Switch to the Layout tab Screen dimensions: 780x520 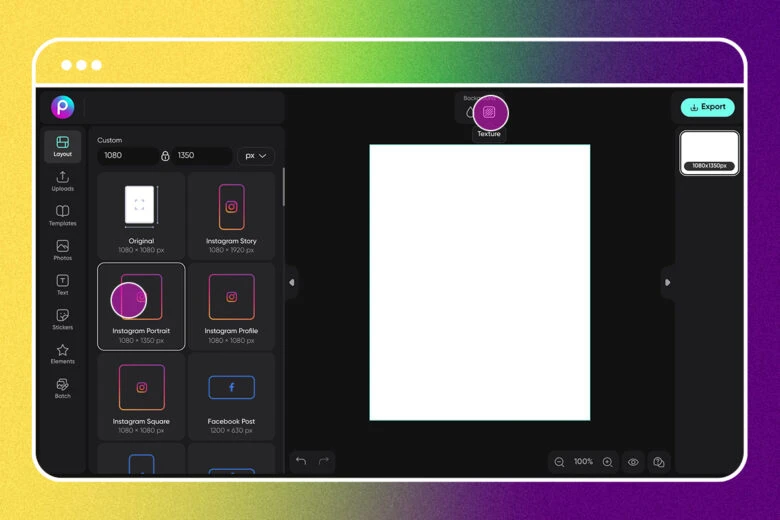click(x=62, y=146)
